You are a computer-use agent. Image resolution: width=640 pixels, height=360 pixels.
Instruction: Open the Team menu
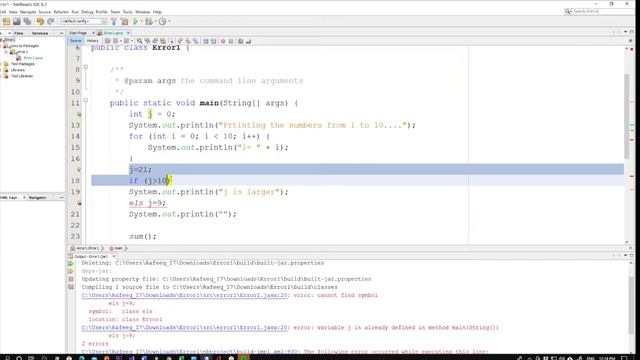115,12
